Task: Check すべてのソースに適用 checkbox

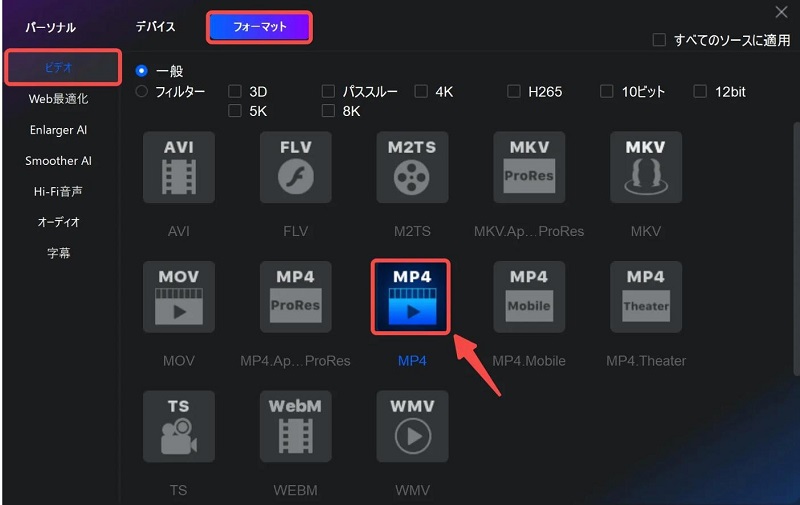Action: pyautogui.click(x=659, y=40)
